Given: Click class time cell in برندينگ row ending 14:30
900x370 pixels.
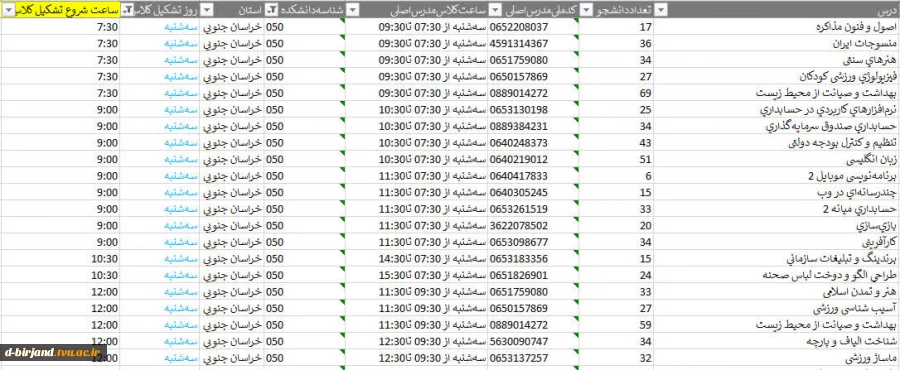Looking at the screenshot, I should [x=416, y=259].
